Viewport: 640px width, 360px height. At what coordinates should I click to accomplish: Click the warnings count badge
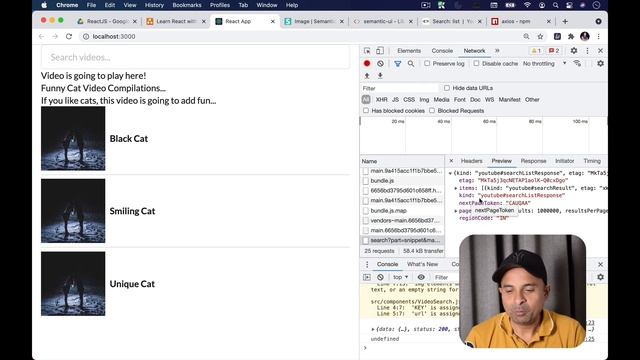click(x=536, y=51)
